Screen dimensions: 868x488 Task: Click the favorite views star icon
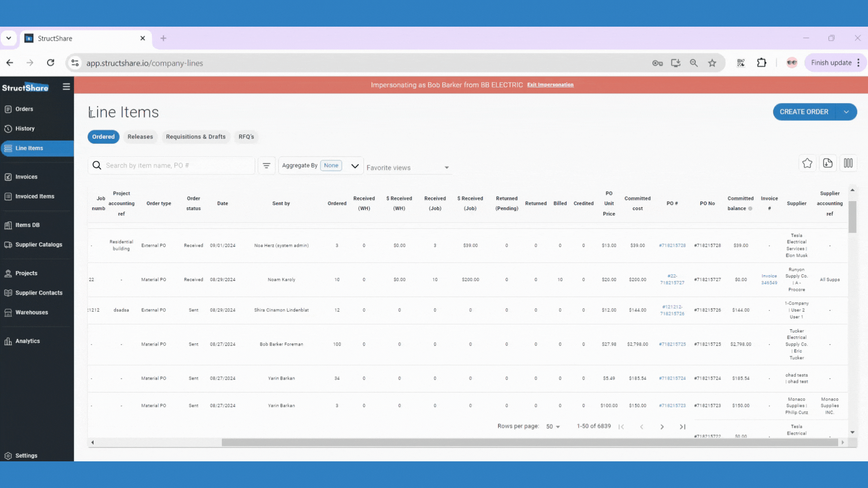807,164
